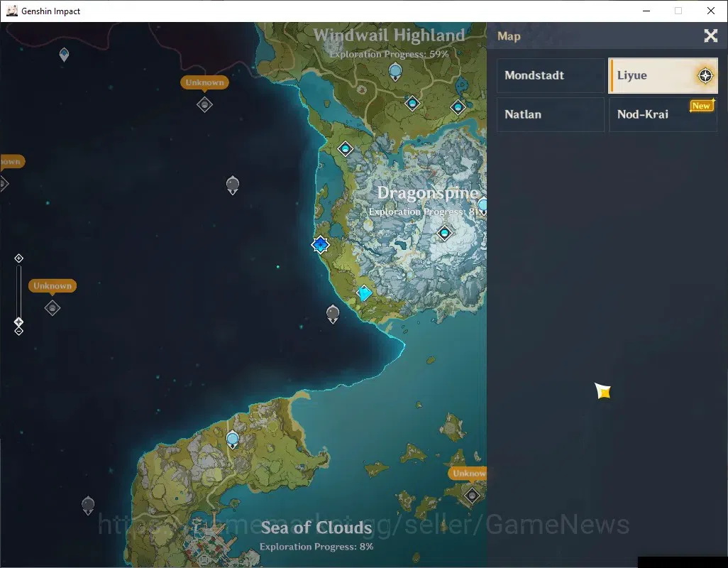Click the locked diamond marker under top Unknown label
This screenshot has height=568, width=728.
[205, 104]
